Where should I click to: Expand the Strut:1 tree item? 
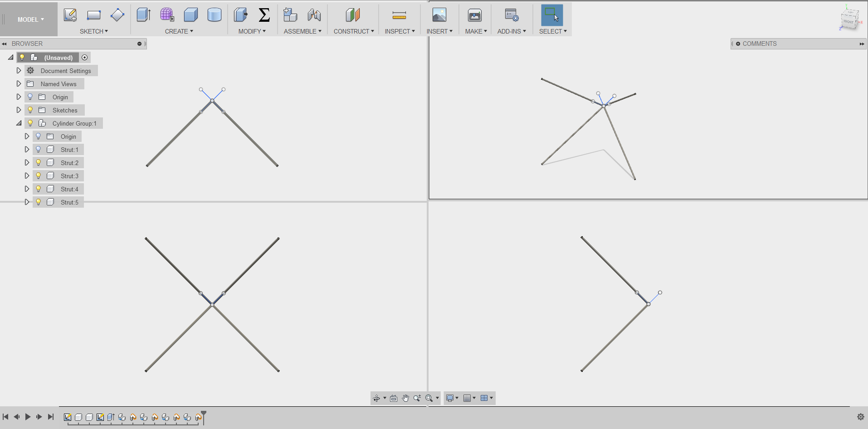(x=27, y=149)
